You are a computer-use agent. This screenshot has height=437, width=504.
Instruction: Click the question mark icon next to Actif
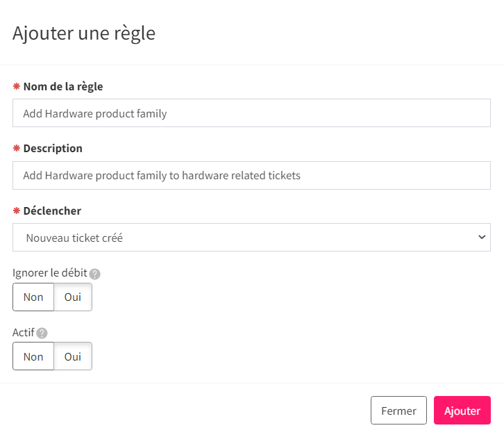tap(42, 333)
